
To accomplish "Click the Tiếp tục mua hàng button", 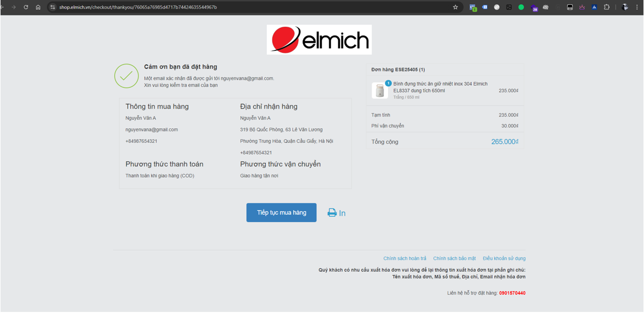I will tap(281, 212).
